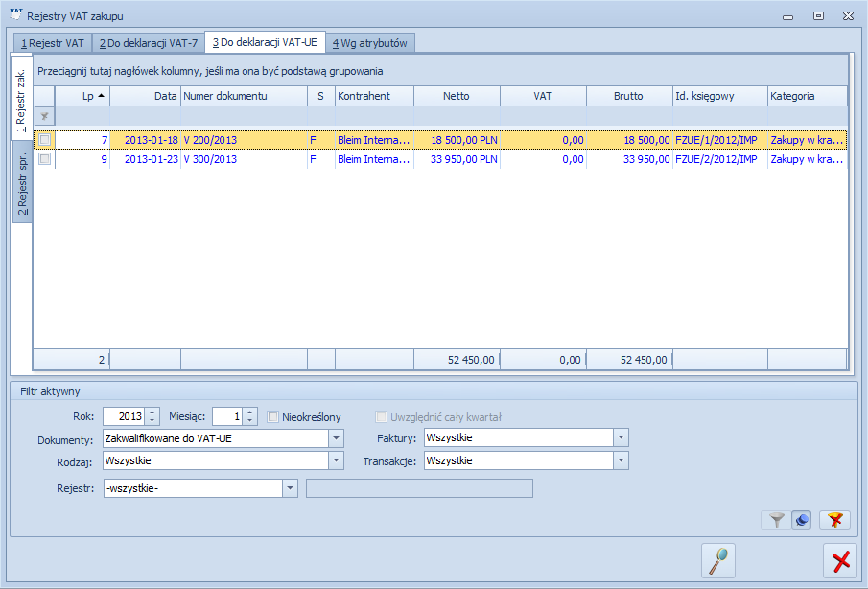Expand the Dokumenty dropdown
This screenshot has height=589, width=868.
click(336, 438)
